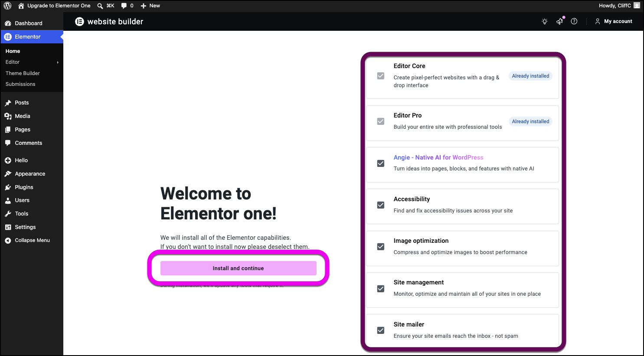This screenshot has height=356, width=644.
Task: Click Already installed badge for Editor Core
Action: 530,76
